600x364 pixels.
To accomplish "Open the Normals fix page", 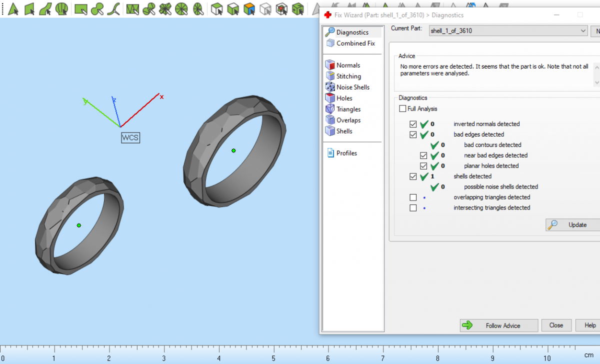I will coord(348,65).
